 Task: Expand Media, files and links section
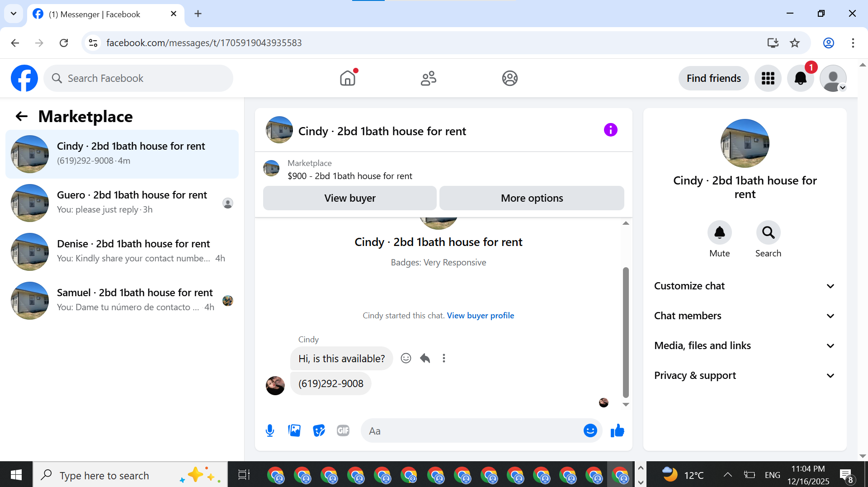tap(745, 345)
